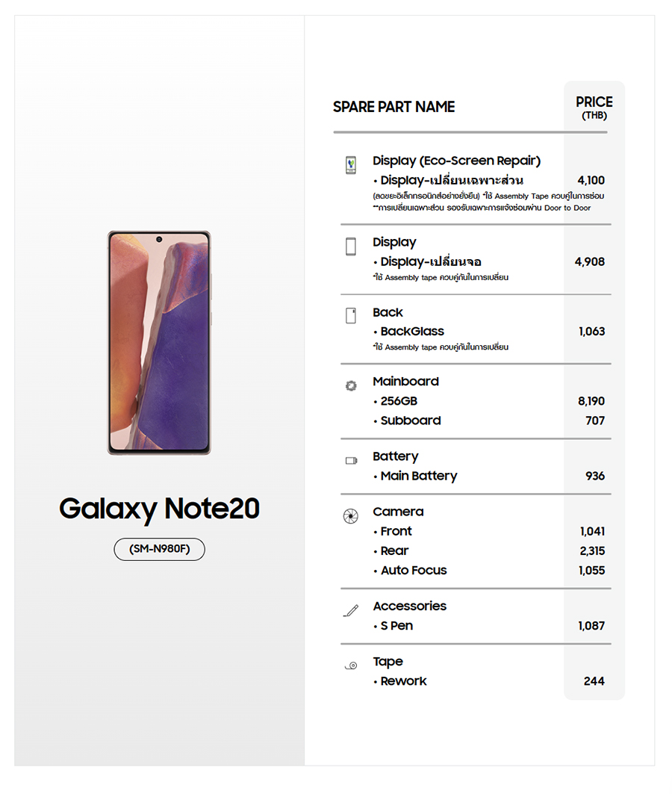Image resolution: width=672 pixels, height=794 pixels.
Task: Click the Subboard entry
Action: [411, 421]
